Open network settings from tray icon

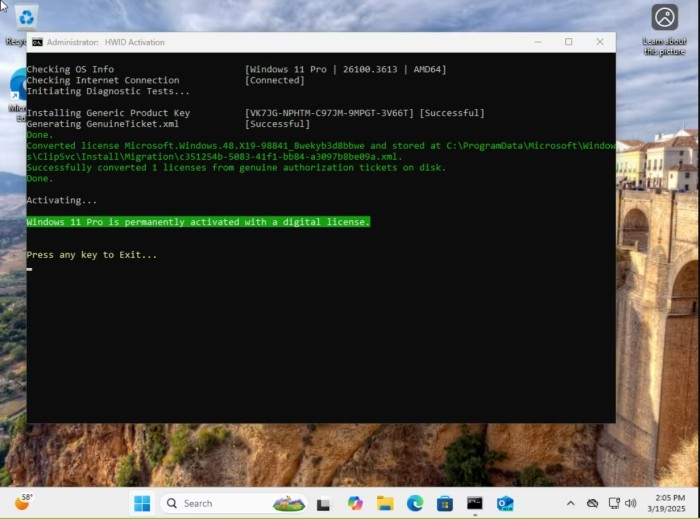coord(614,503)
